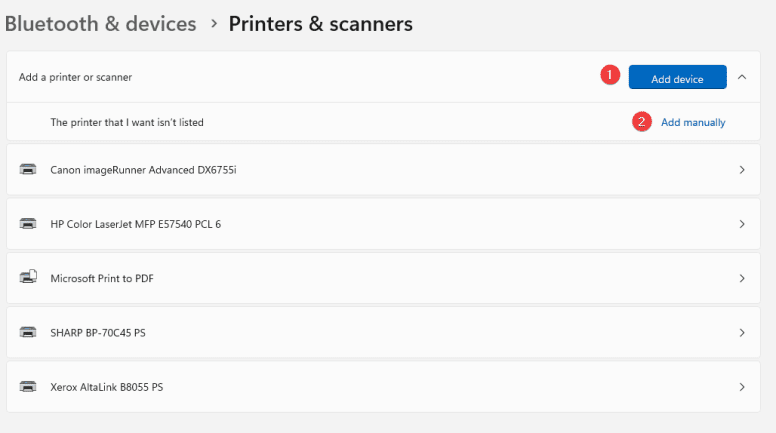Click the SHARP BP-70C45 printer icon
The height and width of the screenshot is (433, 776).
click(x=28, y=332)
